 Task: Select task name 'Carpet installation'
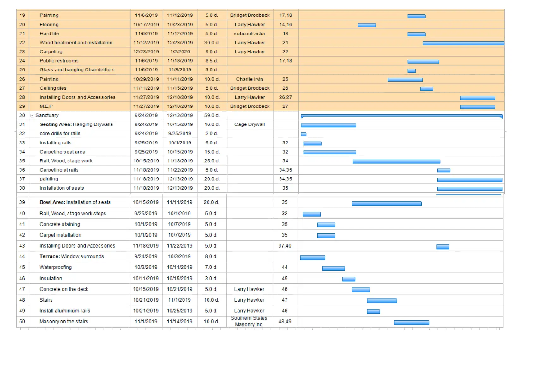tap(60, 235)
